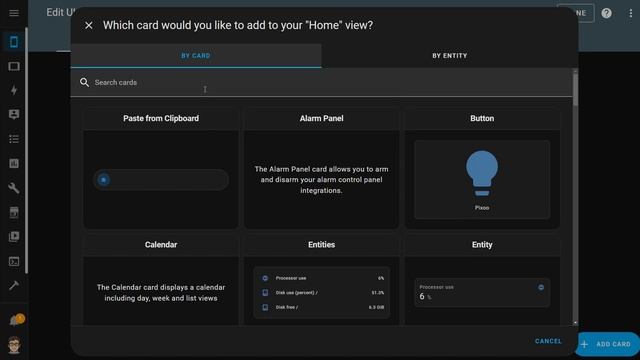This screenshot has width=640, height=360.
Task: Choose the Button card with Pixoo bulb
Action: 482,168
